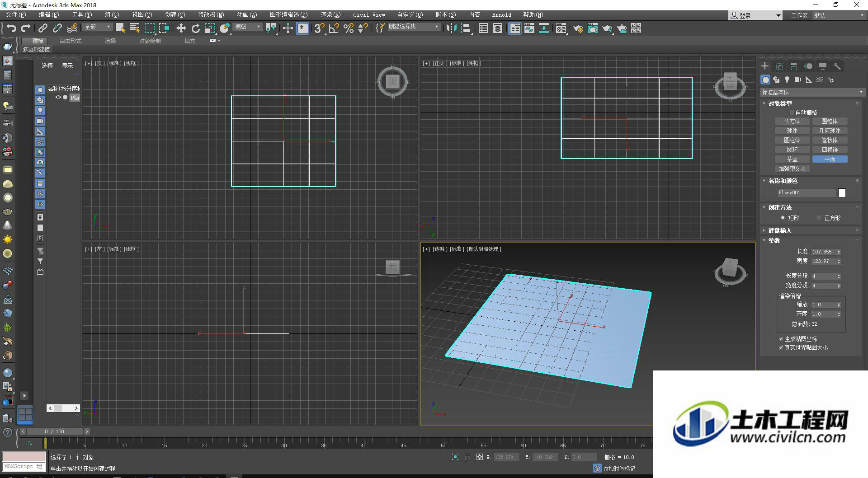The height and width of the screenshot is (478, 868).
Task: Open the Select by Name list tool
Action: [x=135, y=28]
